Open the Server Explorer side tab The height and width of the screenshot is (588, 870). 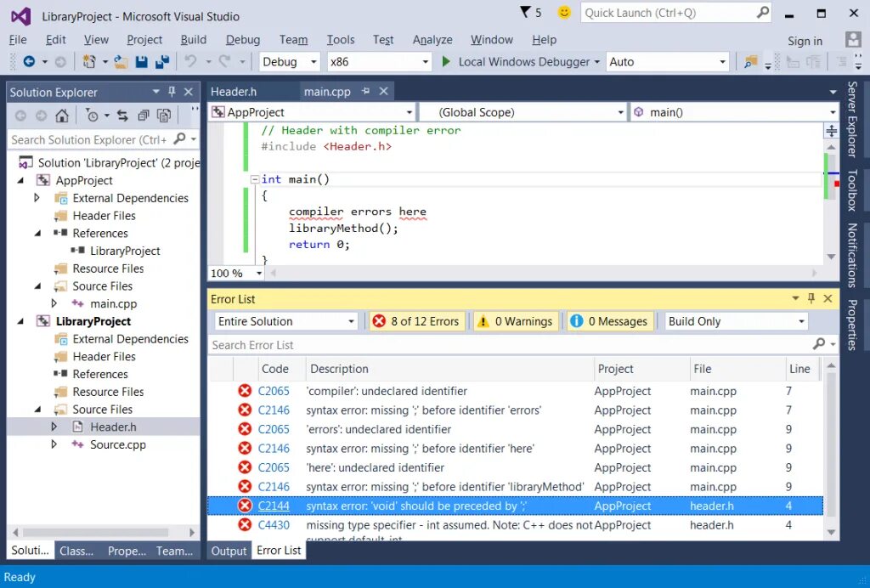pos(852,119)
